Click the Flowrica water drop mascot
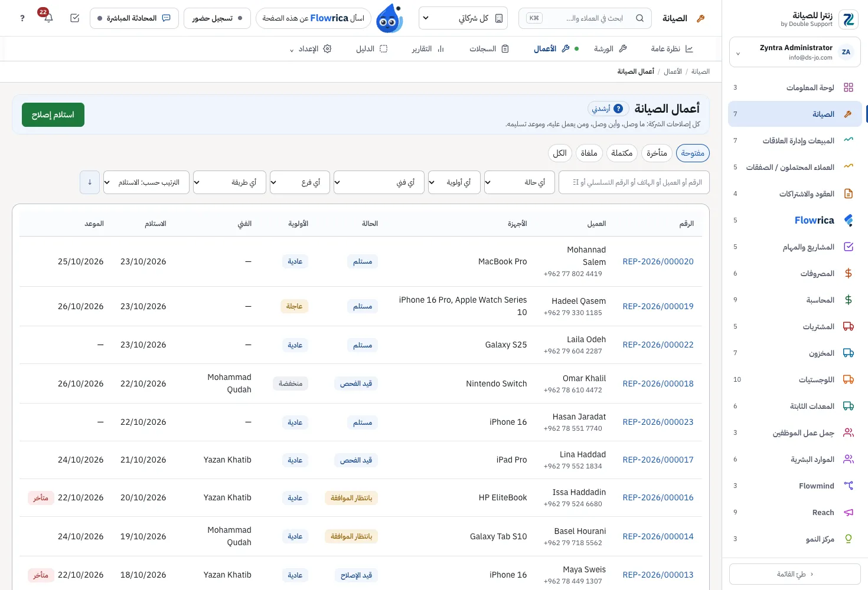The image size is (868, 590). click(x=389, y=18)
